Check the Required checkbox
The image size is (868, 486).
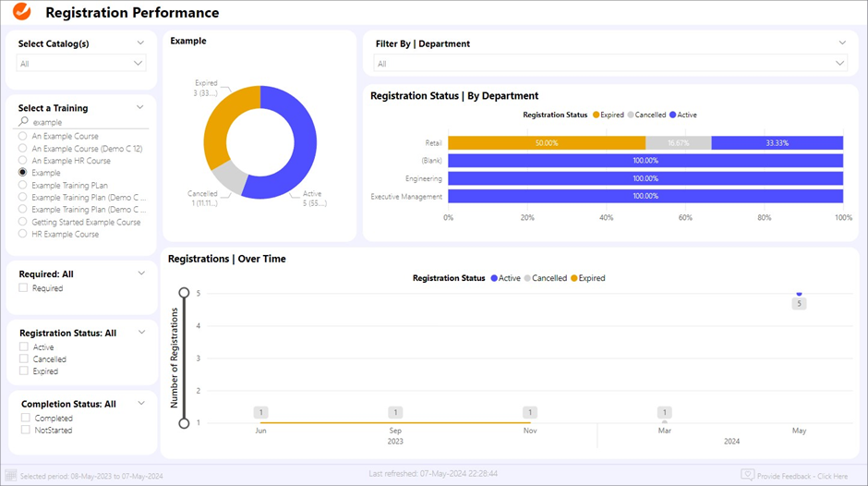[24, 288]
